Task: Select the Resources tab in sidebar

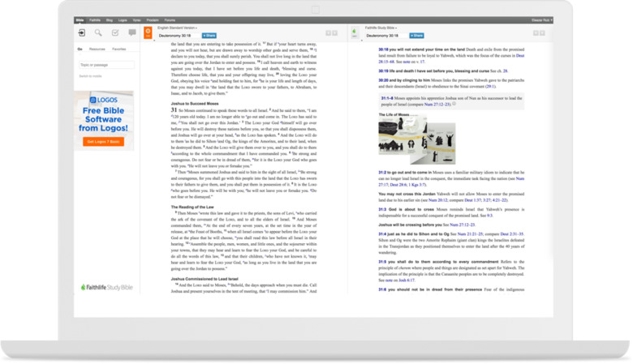Action: (97, 49)
